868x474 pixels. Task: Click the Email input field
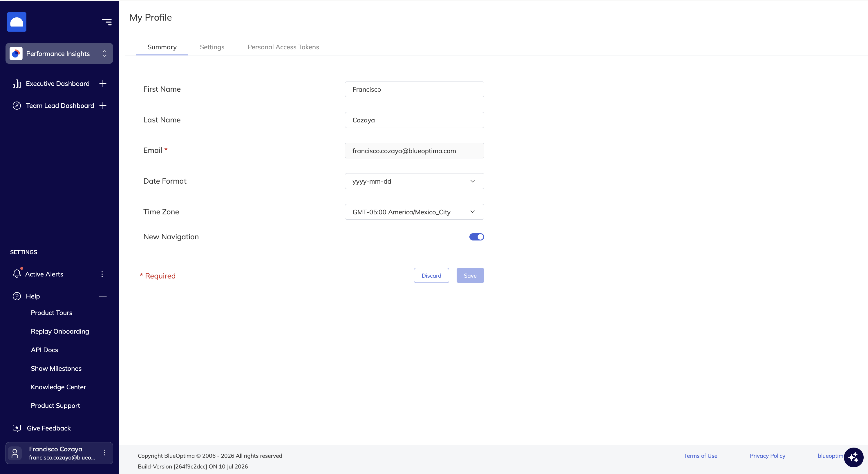[x=414, y=151]
